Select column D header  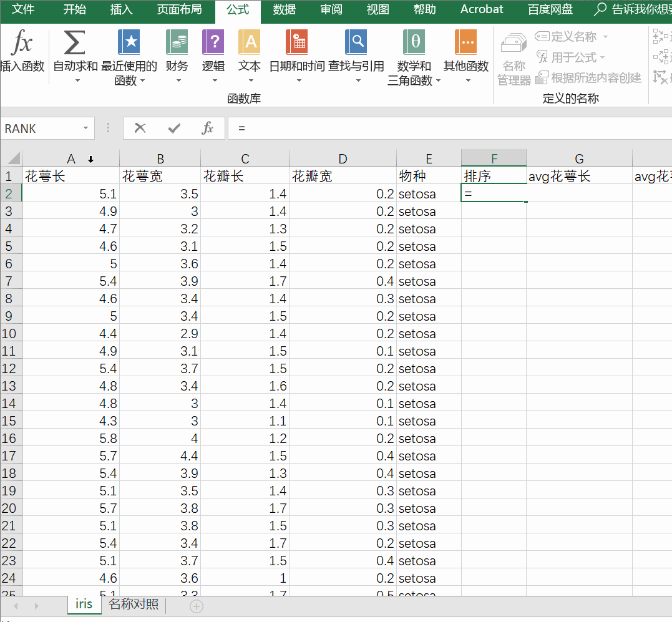pyautogui.click(x=343, y=158)
